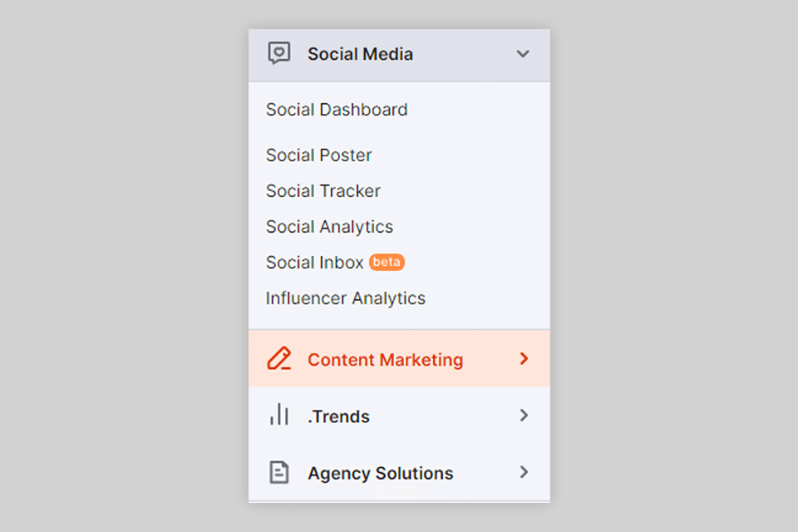Click the Agency Solutions document icon

tap(279, 472)
